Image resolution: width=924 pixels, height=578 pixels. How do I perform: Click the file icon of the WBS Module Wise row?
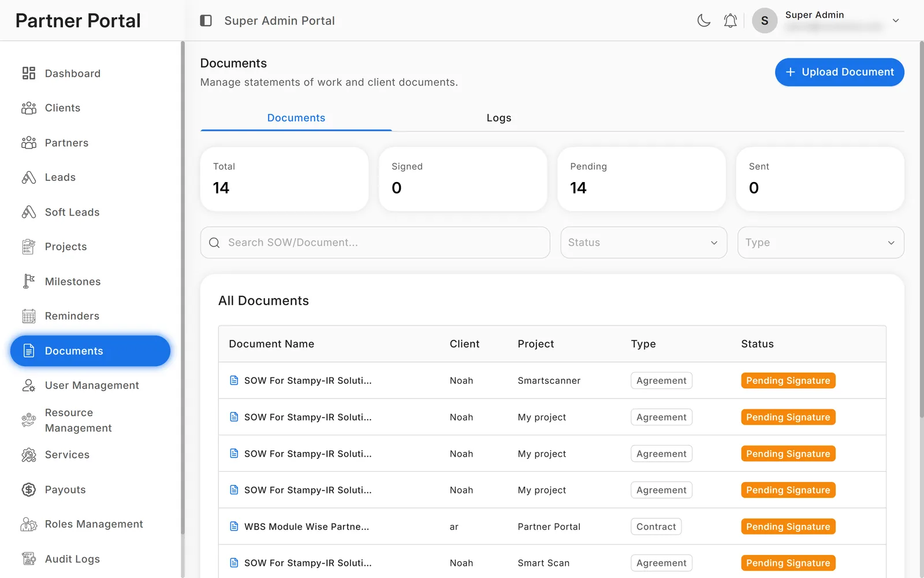pos(234,527)
